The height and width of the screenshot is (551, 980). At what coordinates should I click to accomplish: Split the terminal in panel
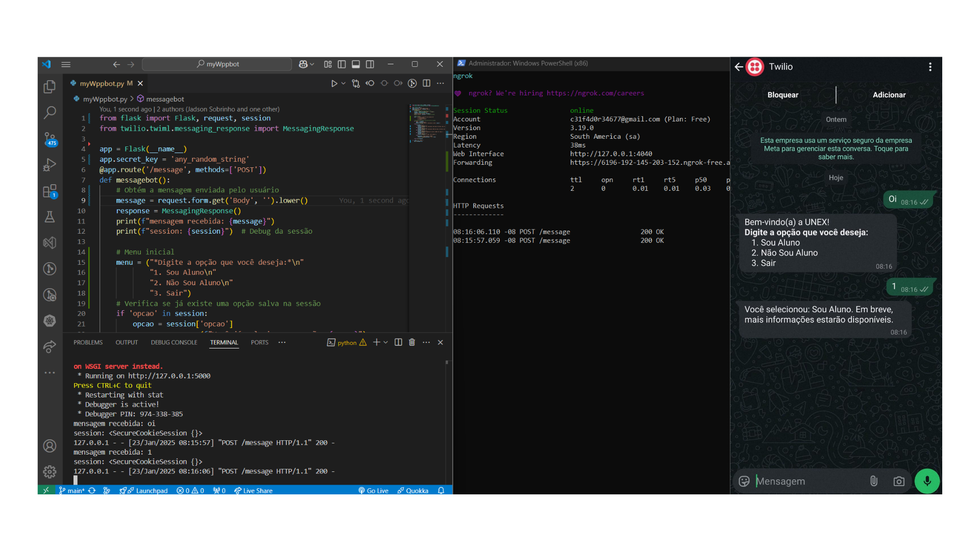click(398, 342)
